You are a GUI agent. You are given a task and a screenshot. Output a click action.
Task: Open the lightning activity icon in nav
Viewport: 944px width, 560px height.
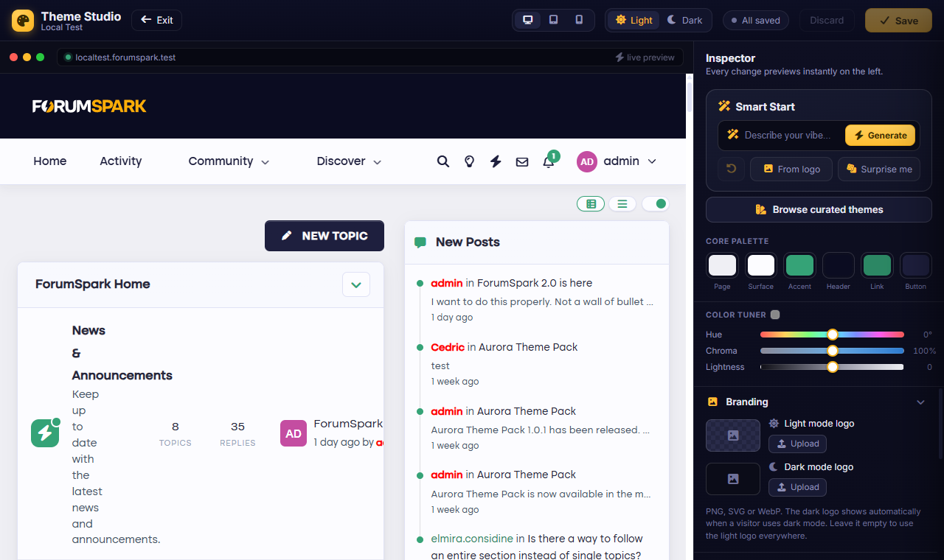pos(496,161)
